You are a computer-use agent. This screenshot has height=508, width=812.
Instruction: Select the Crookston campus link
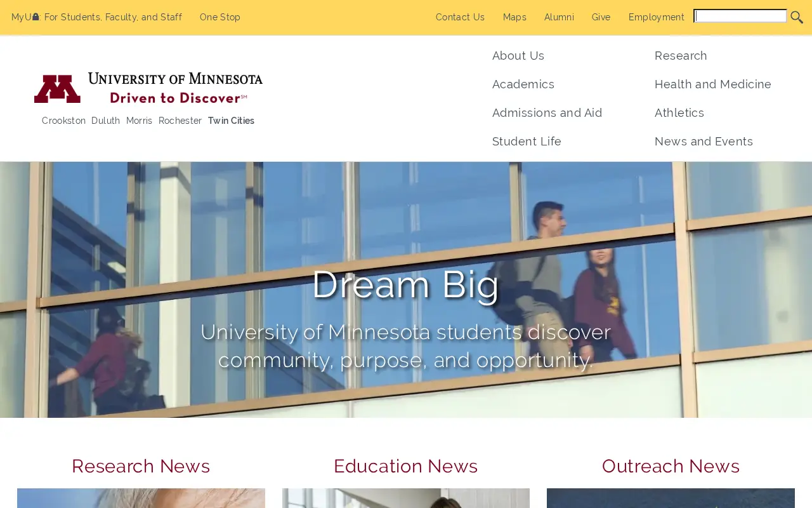tap(63, 121)
